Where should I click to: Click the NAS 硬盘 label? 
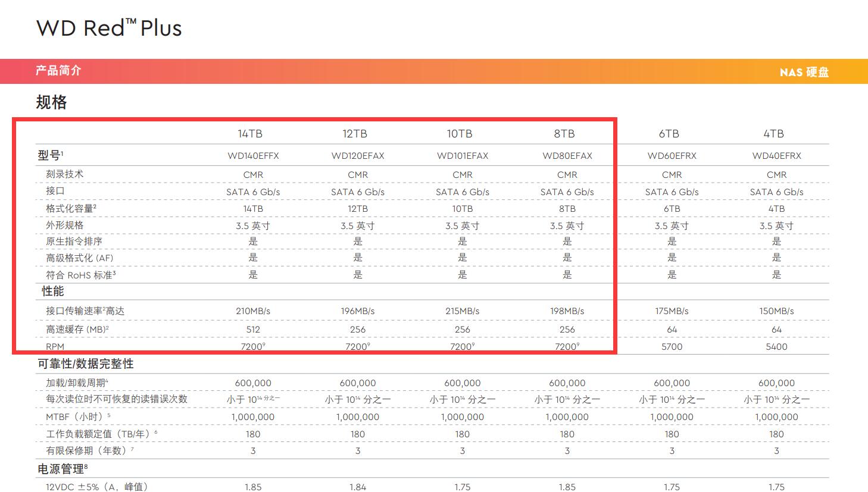pyautogui.click(x=804, y=72)
